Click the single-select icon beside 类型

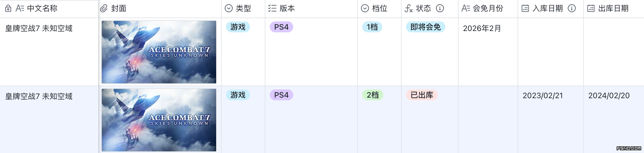228,8
